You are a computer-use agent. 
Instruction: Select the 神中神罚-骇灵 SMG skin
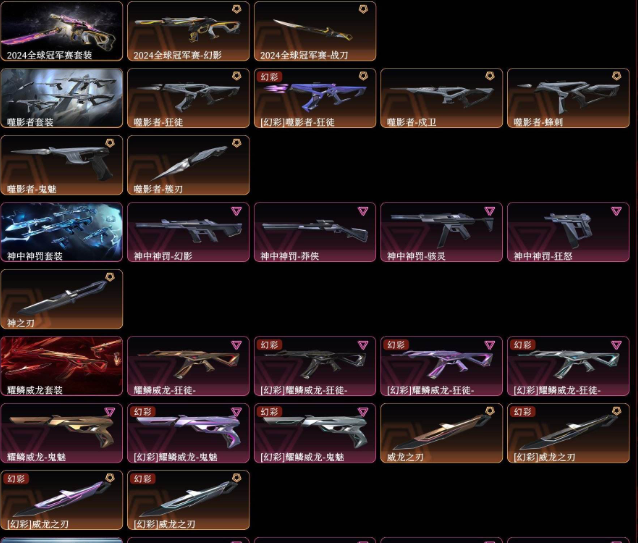coord(441,232)
